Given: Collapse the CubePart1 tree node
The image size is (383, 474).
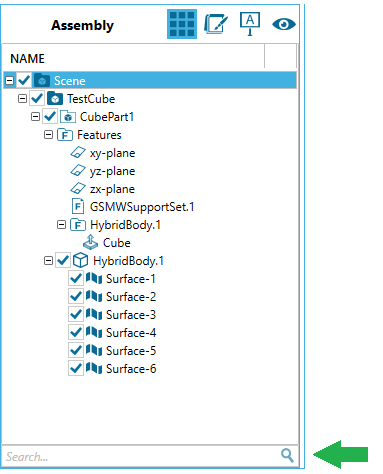Looking at the screenshot, I should 35,117.
